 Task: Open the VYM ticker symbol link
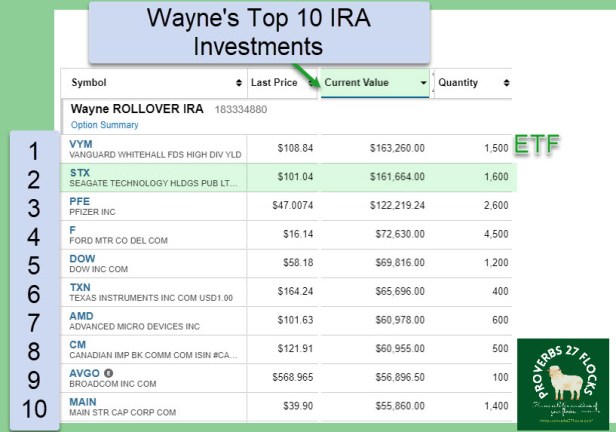[x=80, y=144]
